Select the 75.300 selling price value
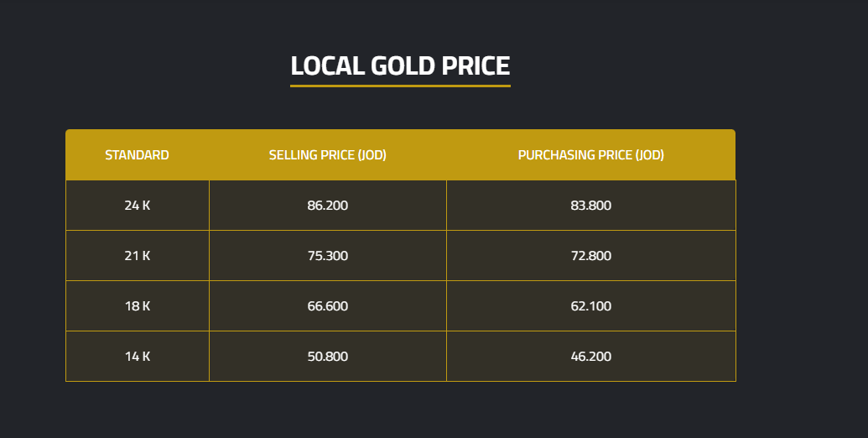The image size is (868, 438). point(327,256)
